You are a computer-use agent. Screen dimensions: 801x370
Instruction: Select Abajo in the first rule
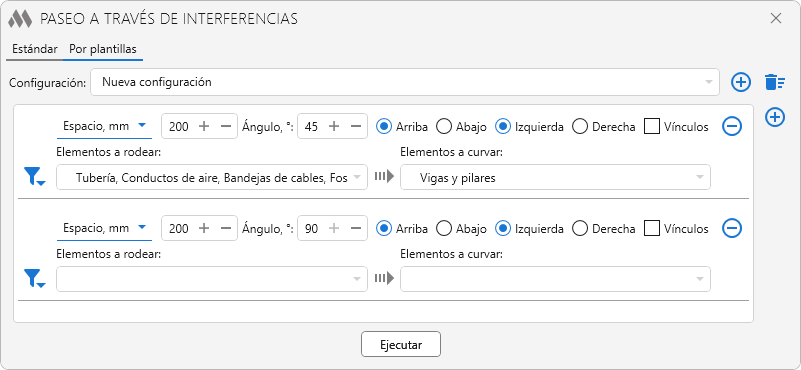[x=461, y=127]
